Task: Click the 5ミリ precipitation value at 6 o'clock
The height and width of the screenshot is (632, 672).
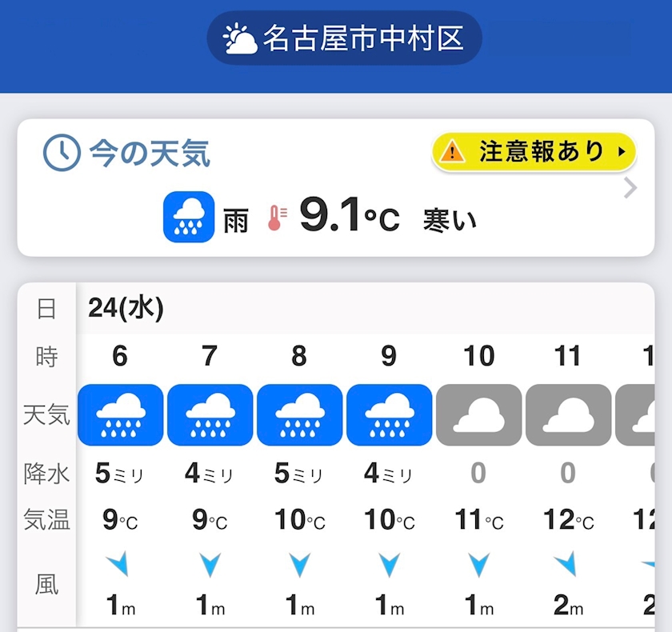Action: [120, 474]
